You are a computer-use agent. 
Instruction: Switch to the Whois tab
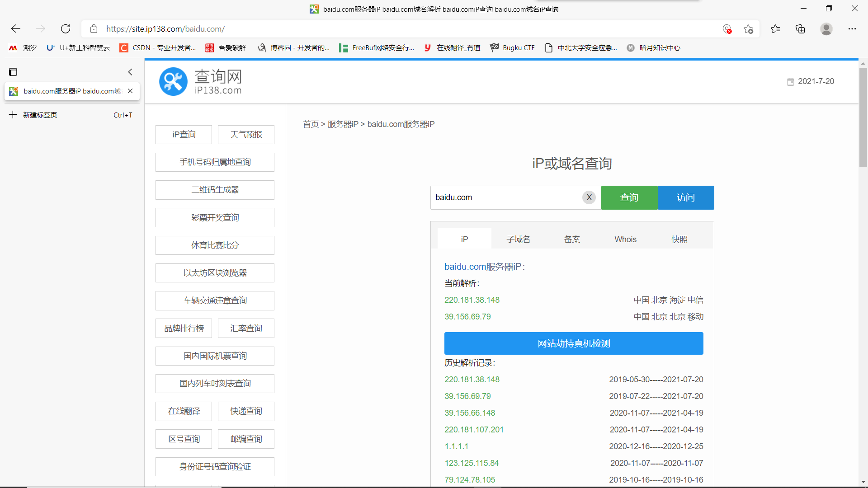tap(626, 239)
